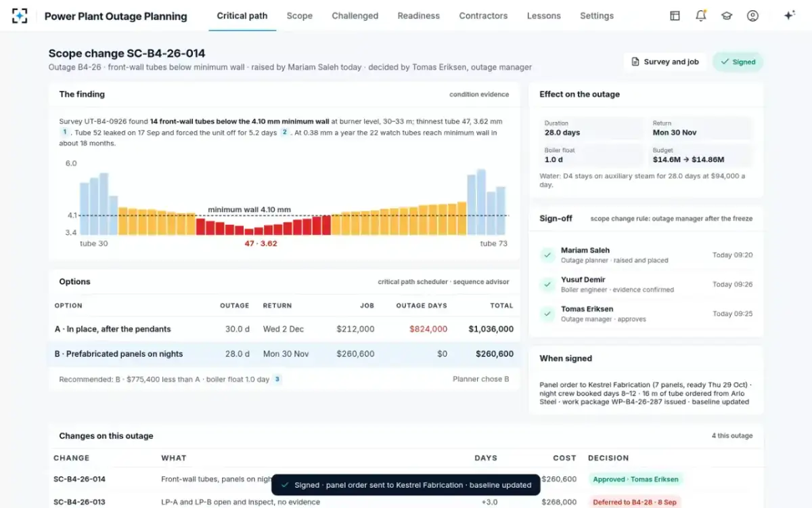Click the signed confirmation toast message

point(406,485)
